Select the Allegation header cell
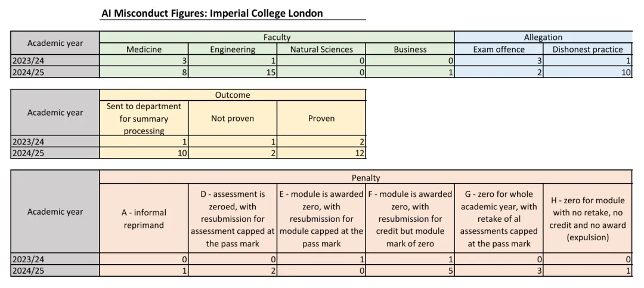Screen dimensions: 644x288 tap(543, 37)
